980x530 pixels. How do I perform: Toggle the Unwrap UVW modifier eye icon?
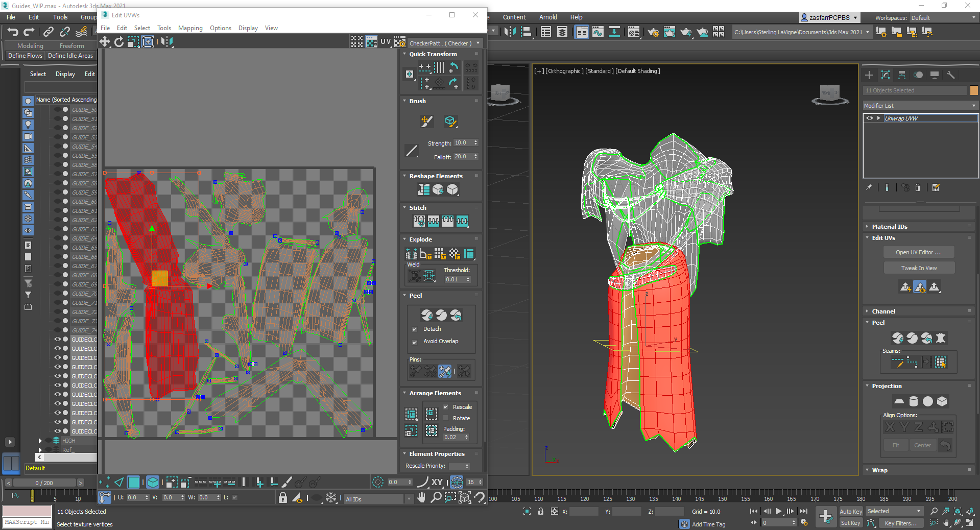869,118
